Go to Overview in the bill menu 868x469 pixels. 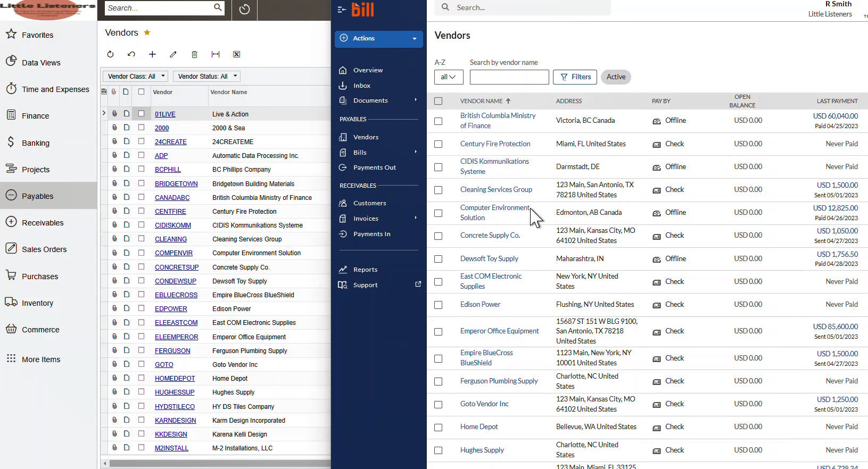(x=368, y=70)
